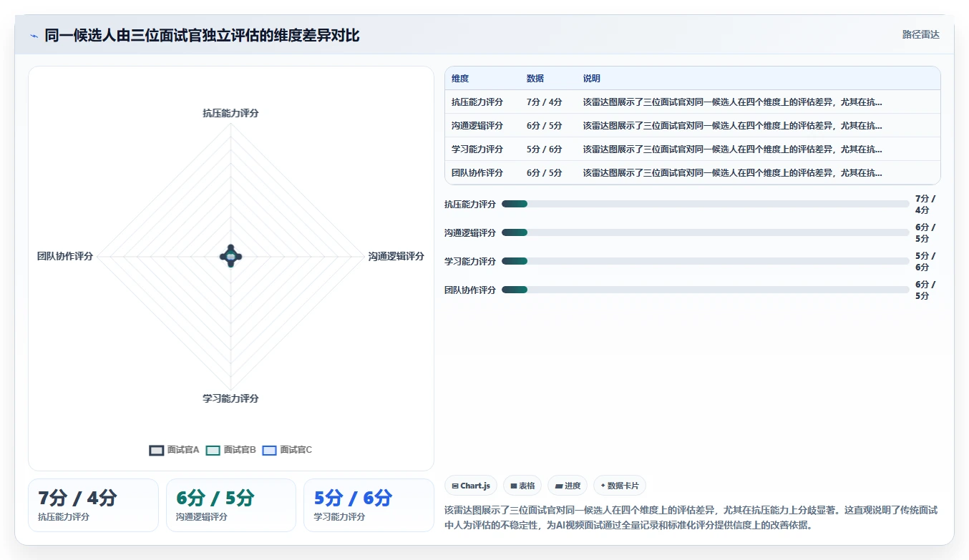
Task: Click the 说明 column header
Action: [592, 79]
